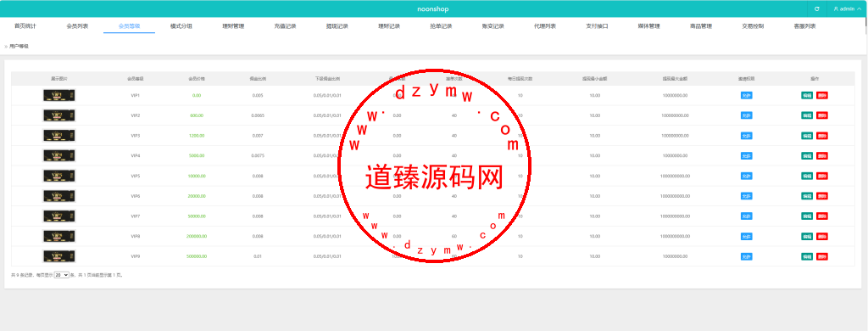Click the green price 500000.00 in VIP9 row

197,256
